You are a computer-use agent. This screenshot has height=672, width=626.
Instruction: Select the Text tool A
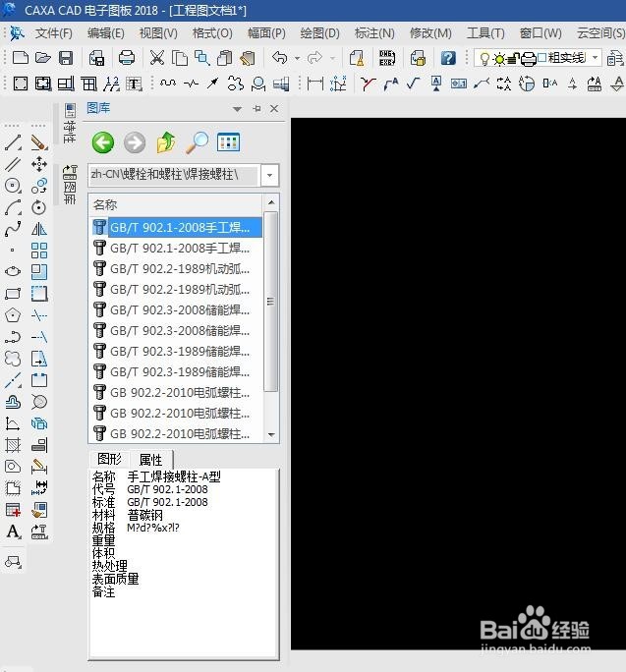click(13, 532)
